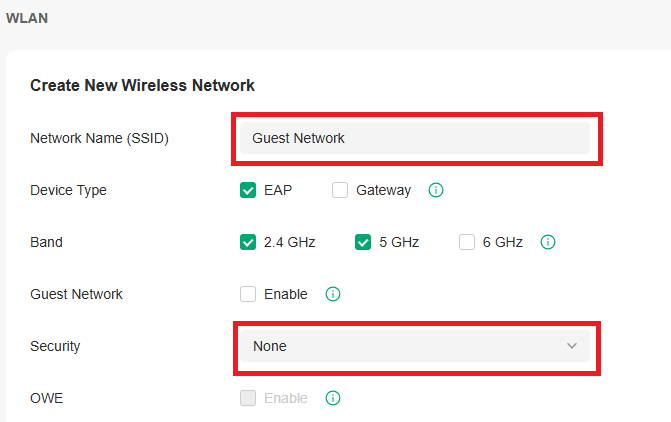Screen dimensions: 671x422
Task: Click the 6 GHz text label
Action: (502, 242)
